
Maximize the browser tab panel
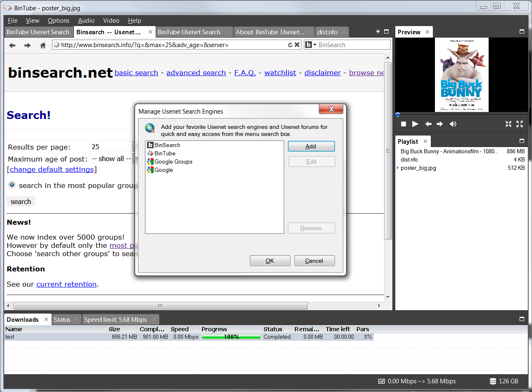tap(387, 32)
